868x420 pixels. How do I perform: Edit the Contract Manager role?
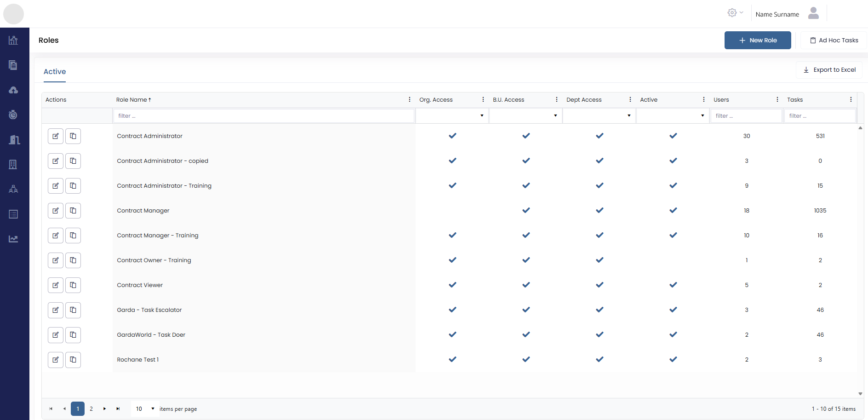point(56,211)
